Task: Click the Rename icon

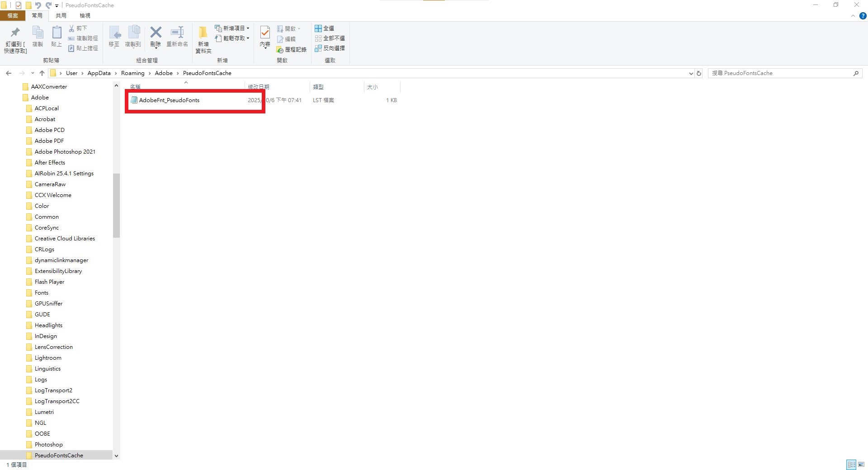Action: pyautogui.click(x=177, y=32)
